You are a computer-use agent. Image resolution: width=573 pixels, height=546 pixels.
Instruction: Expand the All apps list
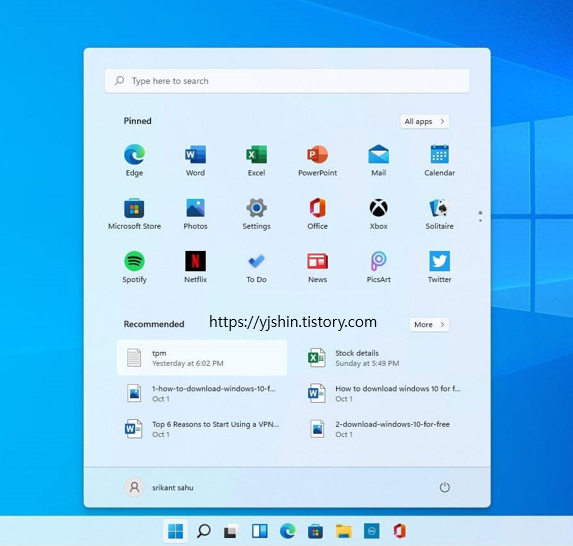[x=424, y=121]
